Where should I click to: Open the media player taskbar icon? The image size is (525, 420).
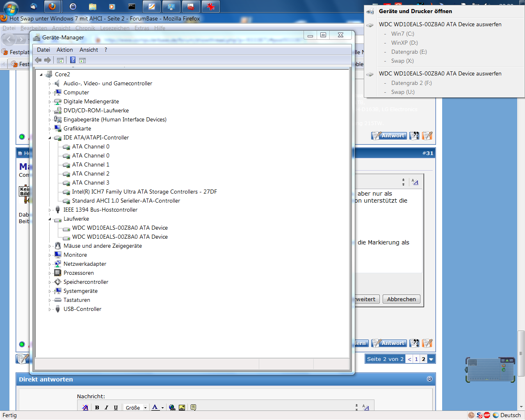click(112, 7)
